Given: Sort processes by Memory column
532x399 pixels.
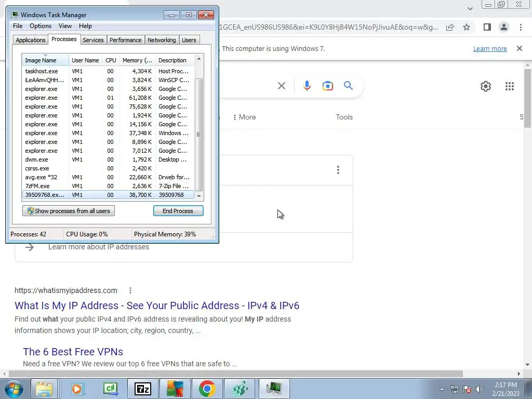Looking at the screenshot, I should [137, 60].
